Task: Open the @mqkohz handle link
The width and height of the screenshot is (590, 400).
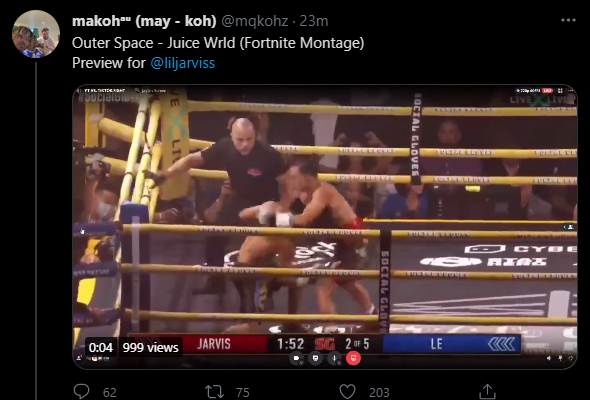Action: 255,21
